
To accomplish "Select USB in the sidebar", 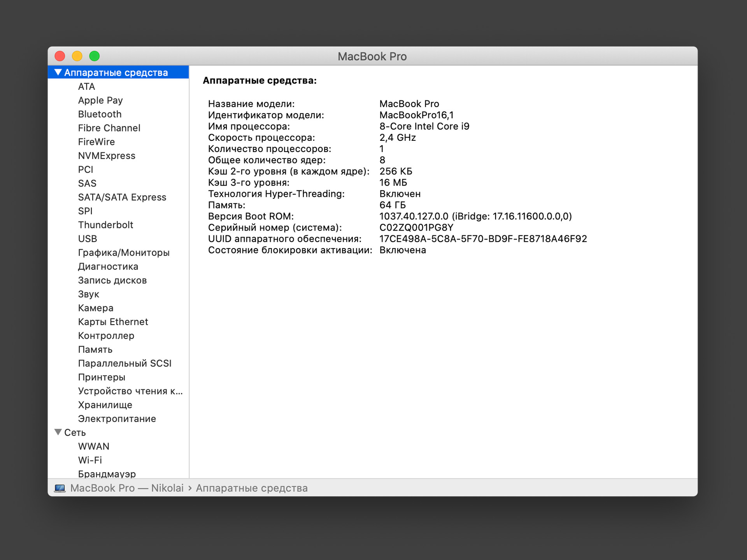I will click(88, 239).
